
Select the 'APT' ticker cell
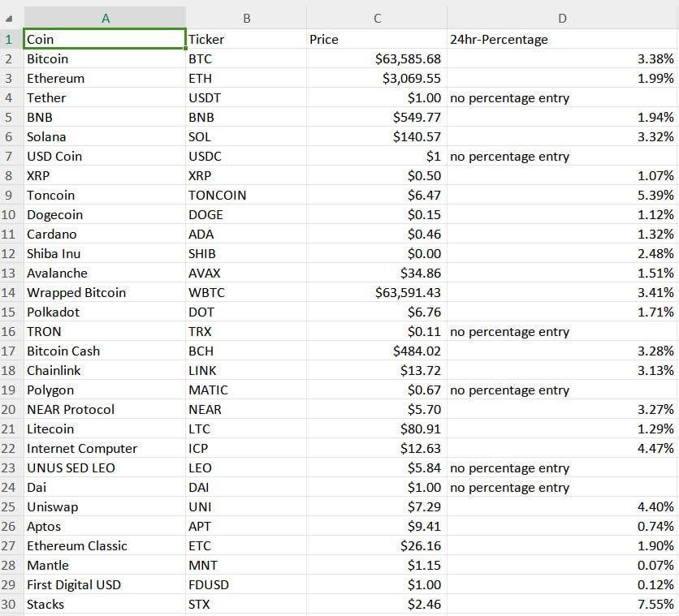246,526
